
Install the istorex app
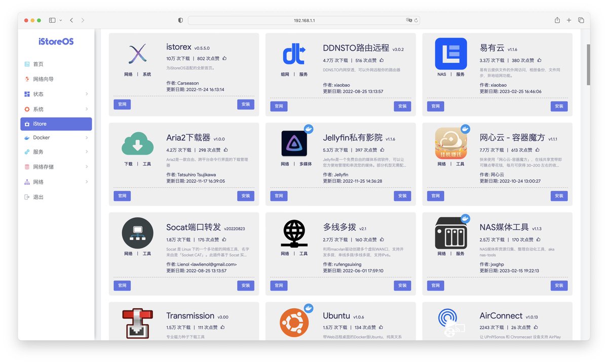click(x=246, y=105)
